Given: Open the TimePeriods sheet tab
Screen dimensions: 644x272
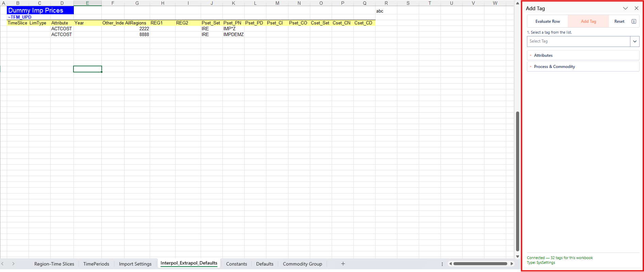Looking at the screenshot, I should tap(96, 264).
